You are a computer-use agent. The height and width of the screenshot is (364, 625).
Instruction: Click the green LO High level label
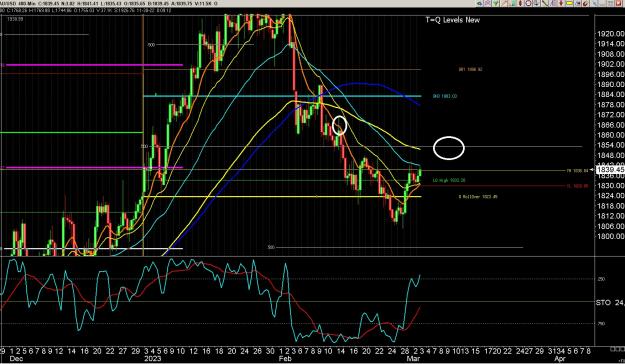[449, 181]
